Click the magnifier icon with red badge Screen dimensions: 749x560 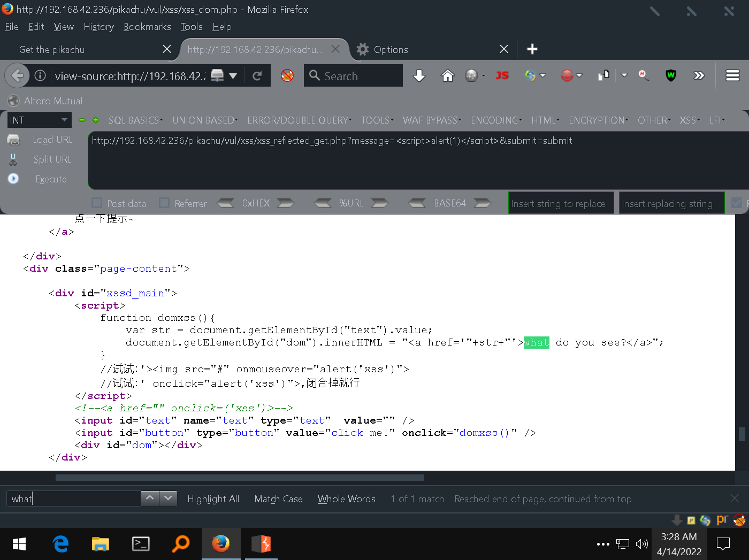pyautogui.click(x=644, y=75)
